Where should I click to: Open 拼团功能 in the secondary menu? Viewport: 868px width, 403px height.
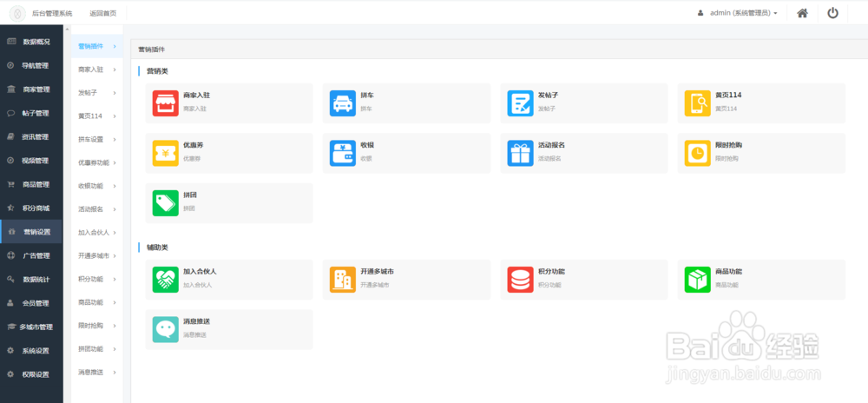pyautogui.click(x=97, y=349)
